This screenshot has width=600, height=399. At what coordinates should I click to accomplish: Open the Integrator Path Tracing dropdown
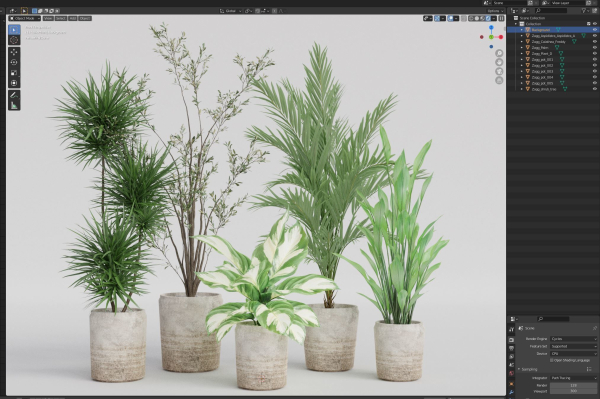coord(574,378)
